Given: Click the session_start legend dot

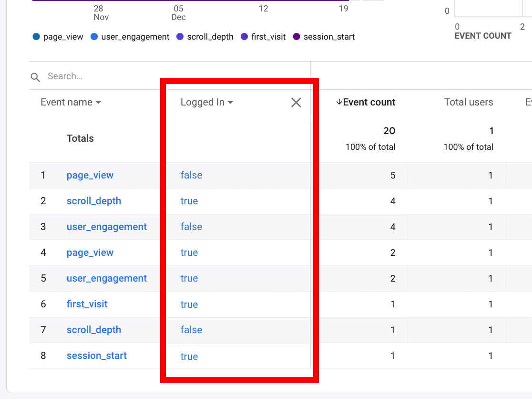Looking at the screenshot, I should tap(297, 37).
